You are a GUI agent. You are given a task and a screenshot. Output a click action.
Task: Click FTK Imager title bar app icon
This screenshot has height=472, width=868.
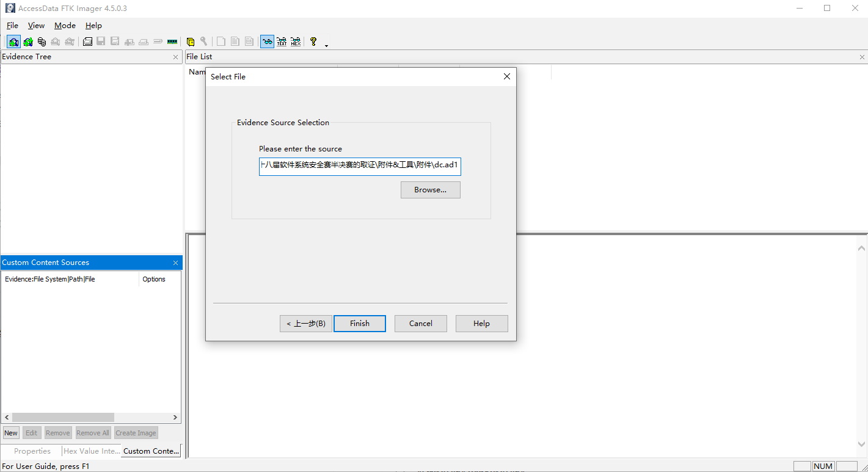(10, 8)
